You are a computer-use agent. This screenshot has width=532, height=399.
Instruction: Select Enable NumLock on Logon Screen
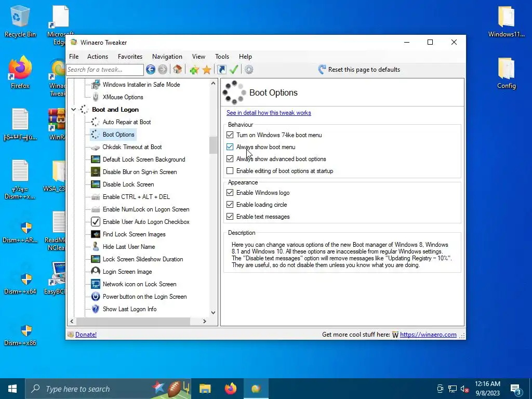146,209
